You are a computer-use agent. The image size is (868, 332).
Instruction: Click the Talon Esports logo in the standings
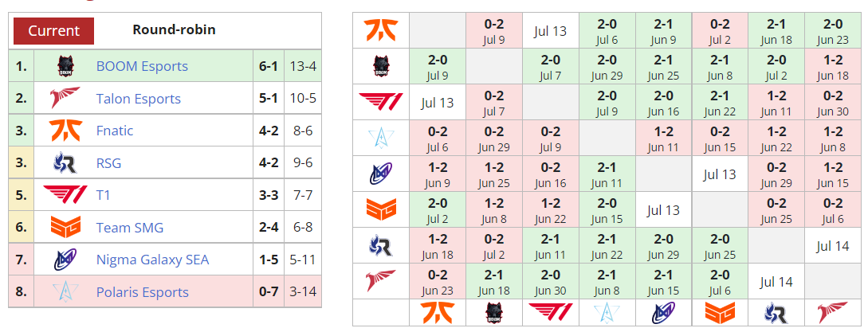tap(65, 99)
